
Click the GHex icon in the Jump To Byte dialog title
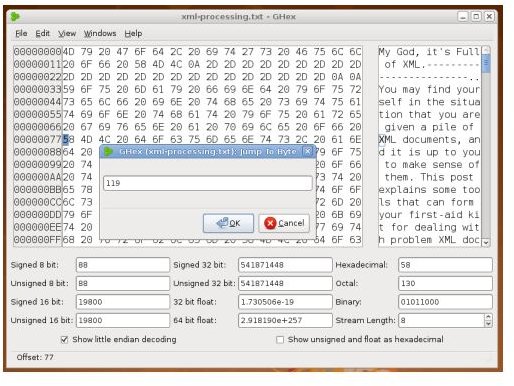click(x=108, y=152)
